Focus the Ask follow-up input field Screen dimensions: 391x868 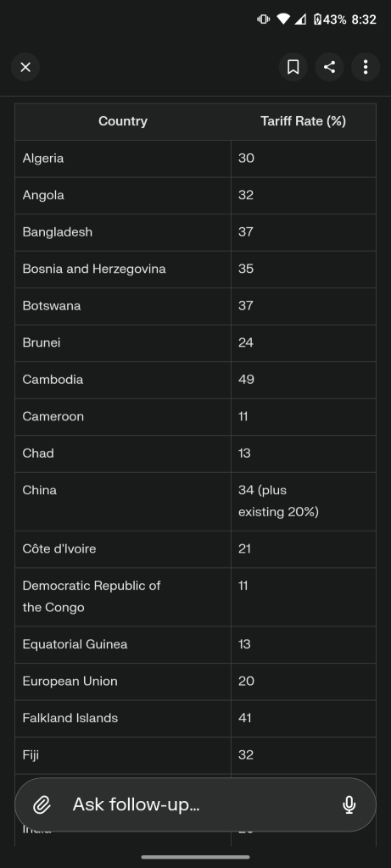(x=195, y=804)
